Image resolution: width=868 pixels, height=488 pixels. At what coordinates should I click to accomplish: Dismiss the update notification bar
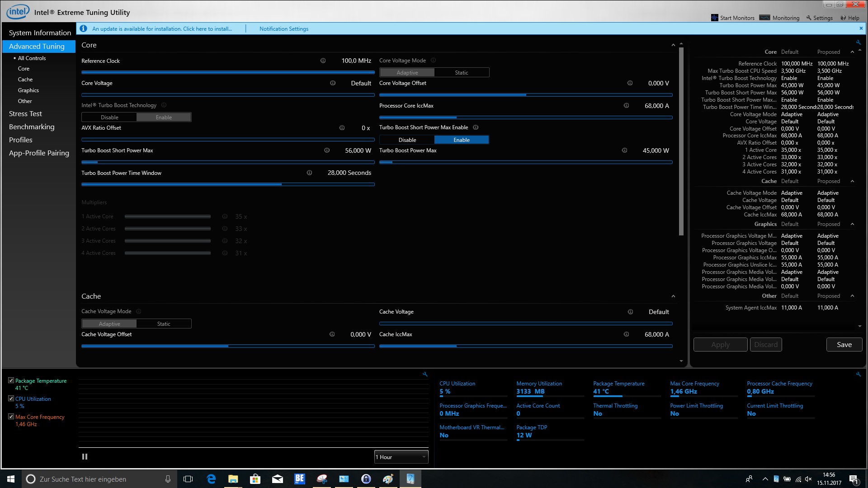[861, 28]
